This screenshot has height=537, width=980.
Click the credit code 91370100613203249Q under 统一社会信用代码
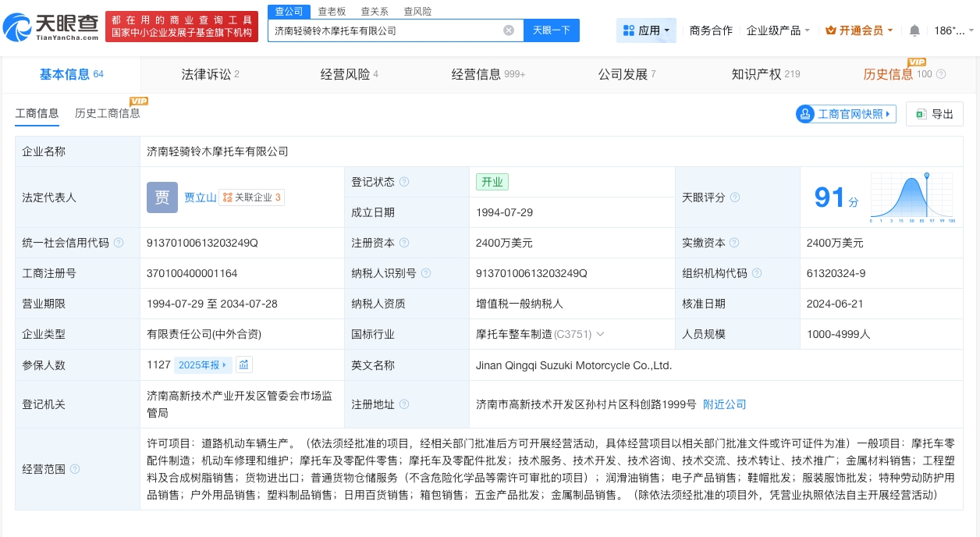202,243
